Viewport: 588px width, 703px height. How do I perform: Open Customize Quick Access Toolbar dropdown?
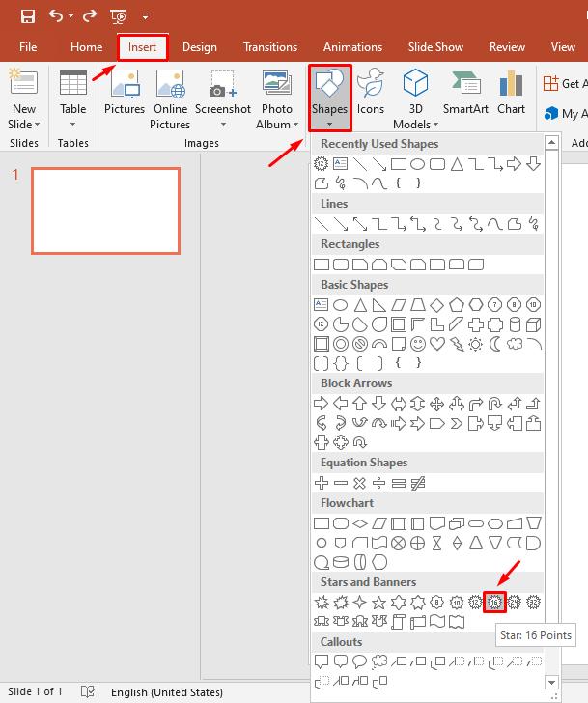click(x=145, y=16)
